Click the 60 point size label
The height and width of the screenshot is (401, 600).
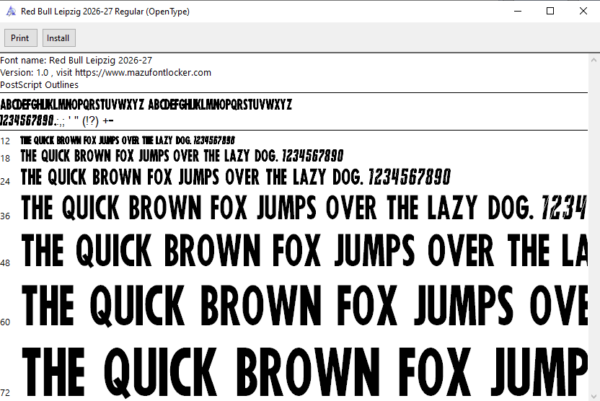coord(5,322)
